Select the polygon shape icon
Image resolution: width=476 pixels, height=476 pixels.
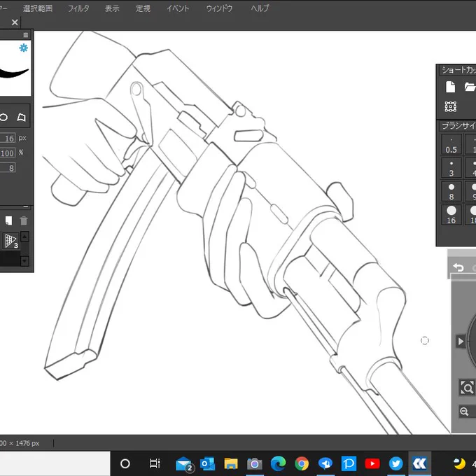21,117
